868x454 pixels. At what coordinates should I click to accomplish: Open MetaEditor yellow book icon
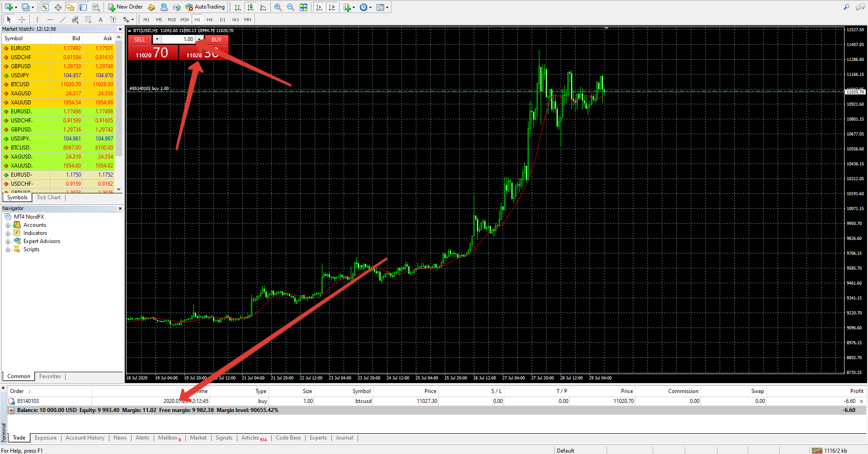coord(152,7)
